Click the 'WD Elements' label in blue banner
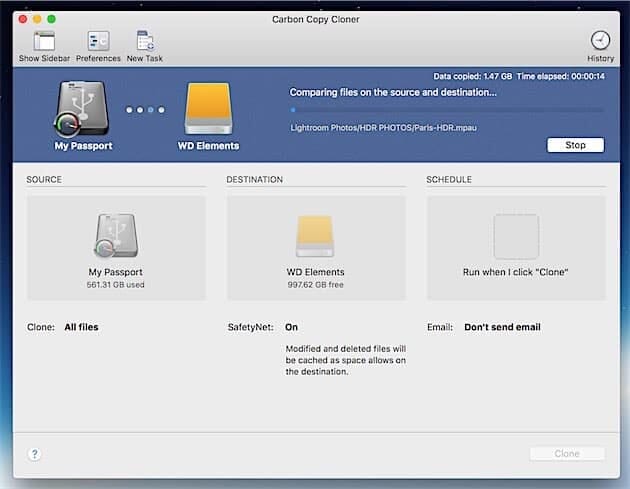 (209, 145)
